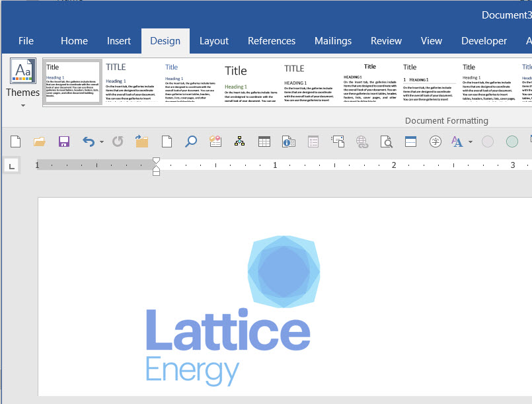Screen dimensions: 532x404
Task: Open text effects 'A' icon
Action: [x=457, y=141]
